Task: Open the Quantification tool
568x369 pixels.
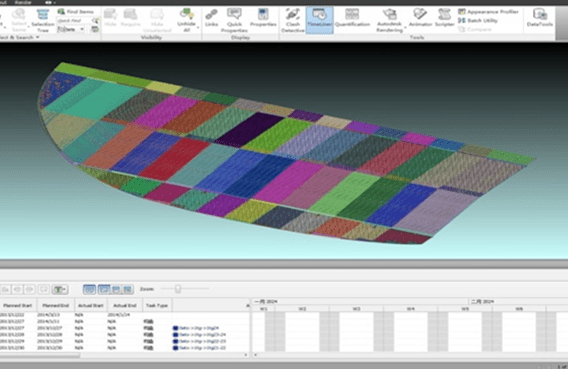Action: coord(352,19)
